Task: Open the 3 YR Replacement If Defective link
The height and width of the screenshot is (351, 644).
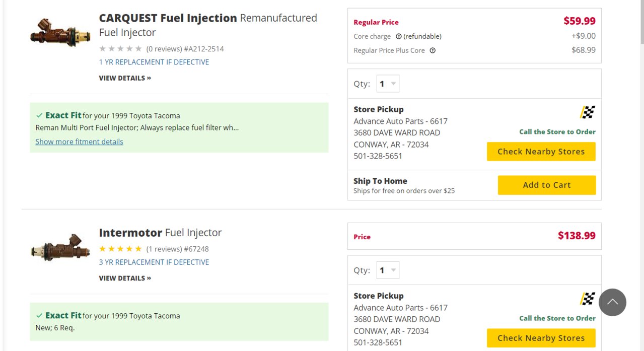Action: coord(154,262)
